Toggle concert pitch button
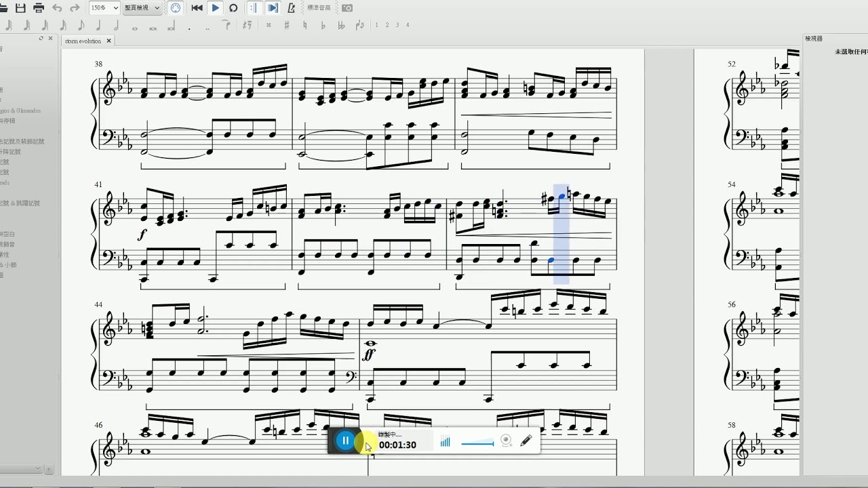868x488 pixels. point(319,8)
